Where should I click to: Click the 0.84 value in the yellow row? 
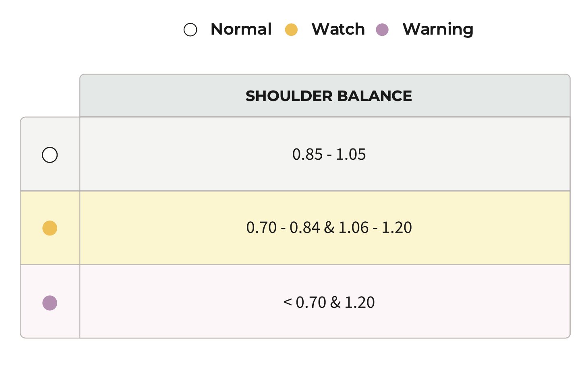(305, 228)
